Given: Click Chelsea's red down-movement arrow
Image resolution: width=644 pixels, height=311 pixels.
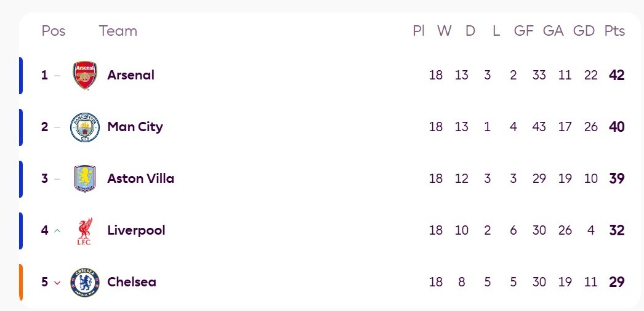Looking at the screenshot, I should (57, 283).
